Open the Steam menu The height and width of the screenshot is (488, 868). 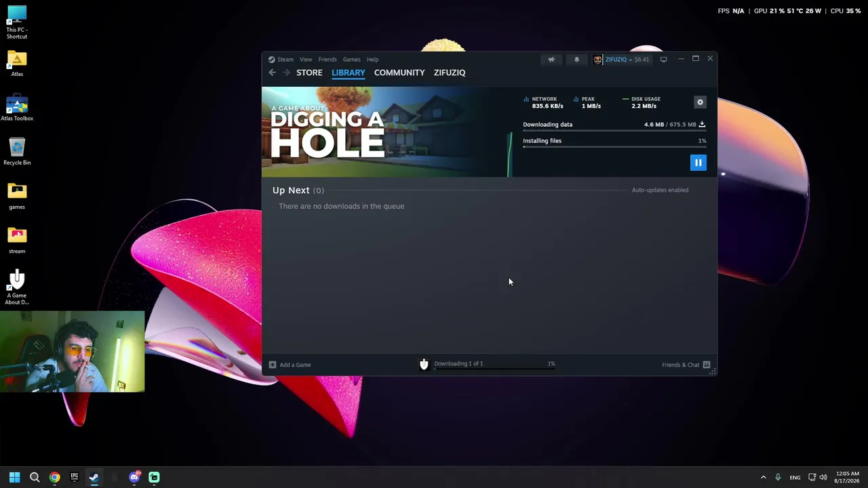tap(285, 60)
